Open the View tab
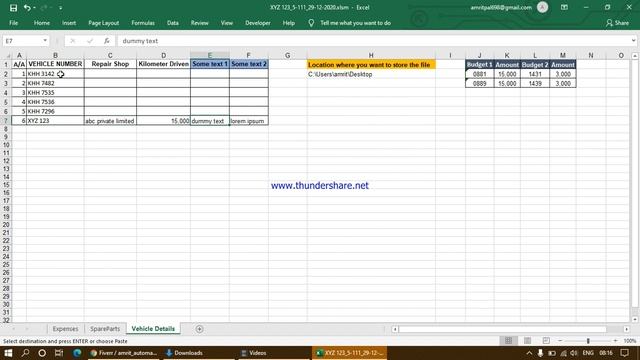 [x=227, y=23]
